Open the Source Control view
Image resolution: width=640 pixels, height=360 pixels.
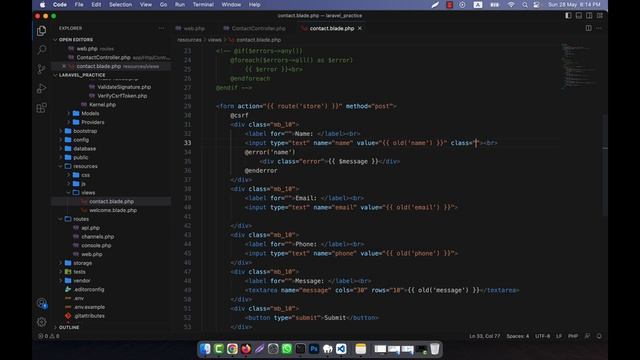[x=41, y=69]
